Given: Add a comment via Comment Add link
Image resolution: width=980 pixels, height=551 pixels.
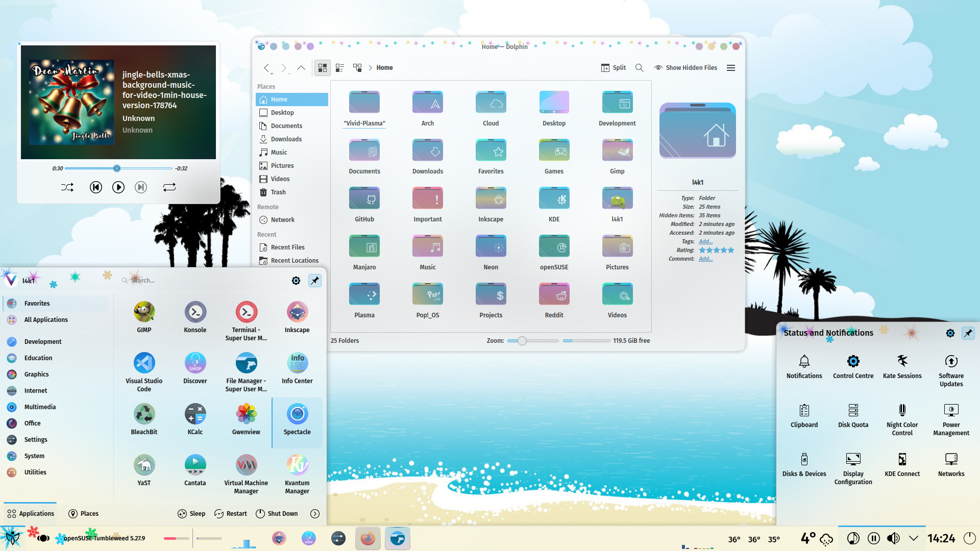Looking at the screenshot, I should click(x=705, y=259).
